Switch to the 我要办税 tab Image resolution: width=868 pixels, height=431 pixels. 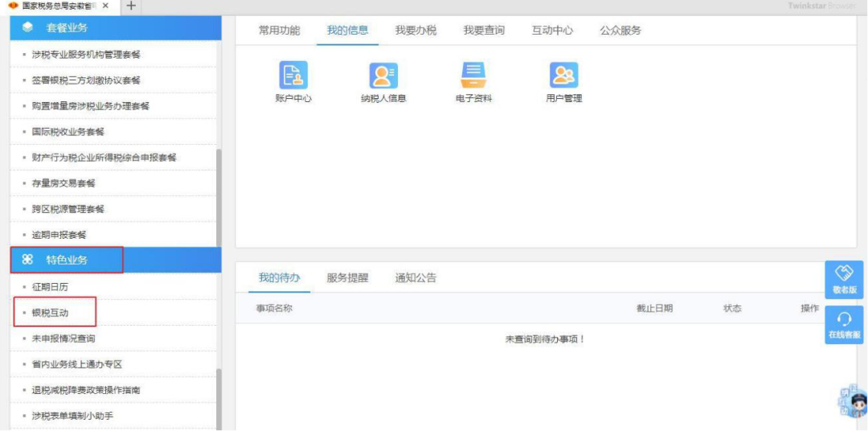[416, 31]
